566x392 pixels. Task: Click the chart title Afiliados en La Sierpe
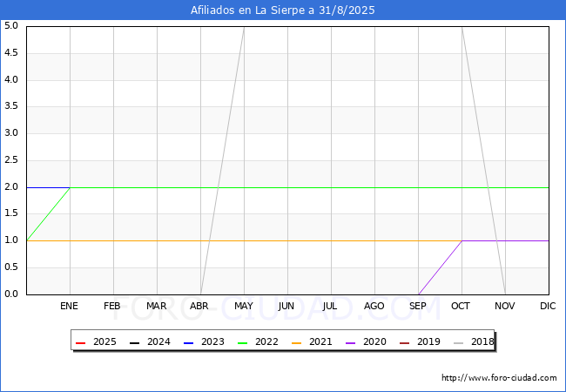tap(283, 10)
